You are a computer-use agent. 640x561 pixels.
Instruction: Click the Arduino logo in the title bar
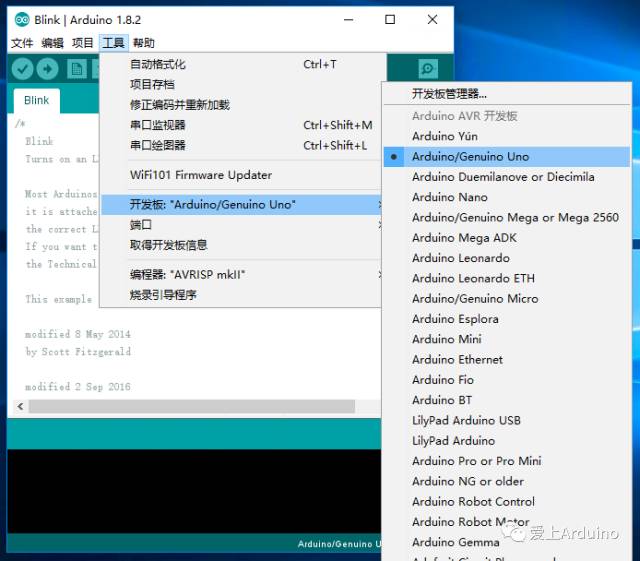22,20
